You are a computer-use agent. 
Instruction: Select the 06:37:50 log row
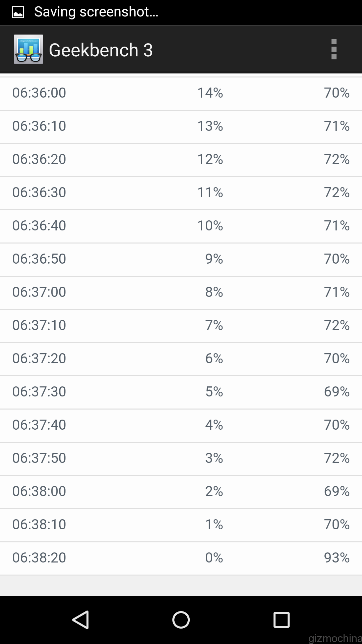click(x=181, y=458)
